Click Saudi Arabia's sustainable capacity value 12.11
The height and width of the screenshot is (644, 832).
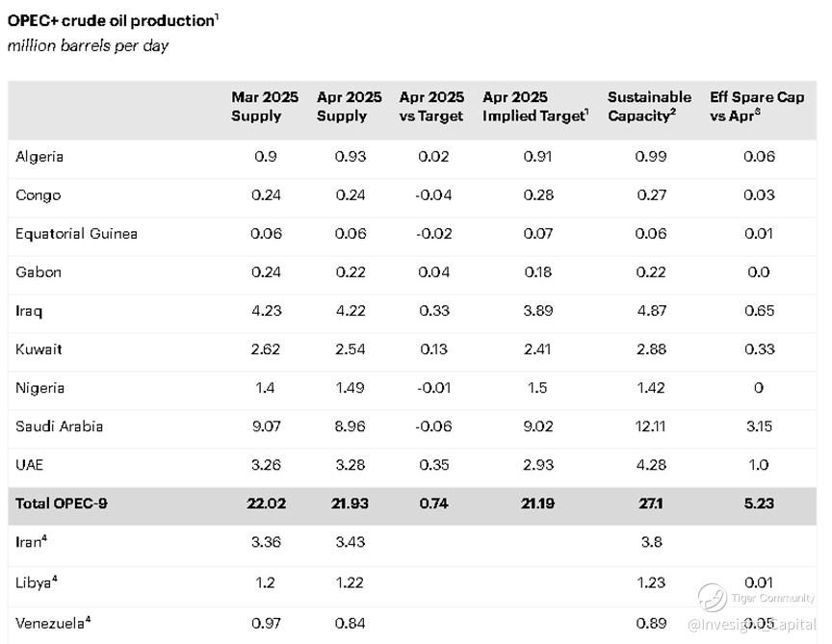click(650, 425)
